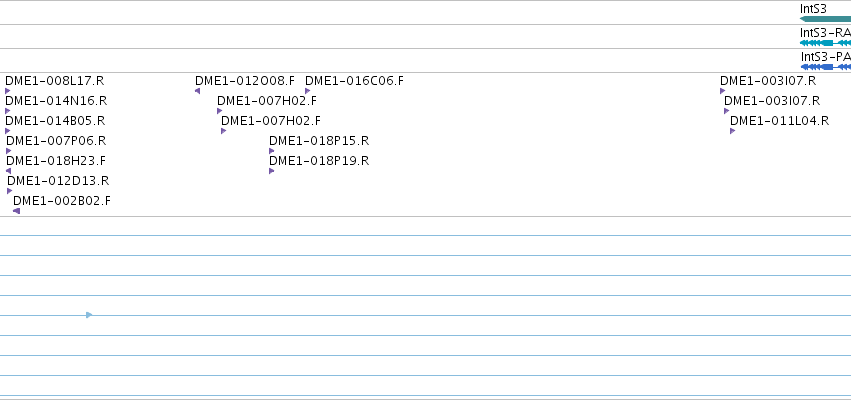This screenshot has width=851, height=400.
Task: Click the DME1-003I07.R arrow in first row
Action: click(x=723, y=91)
